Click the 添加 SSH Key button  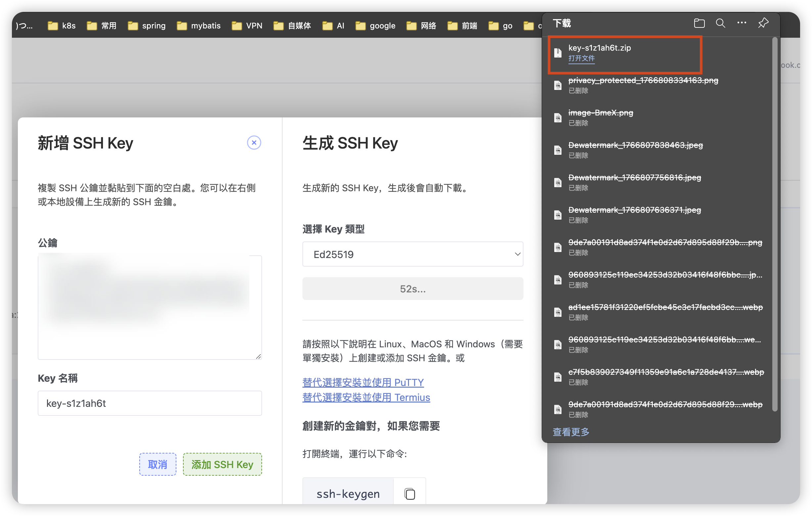coord(222,464)
